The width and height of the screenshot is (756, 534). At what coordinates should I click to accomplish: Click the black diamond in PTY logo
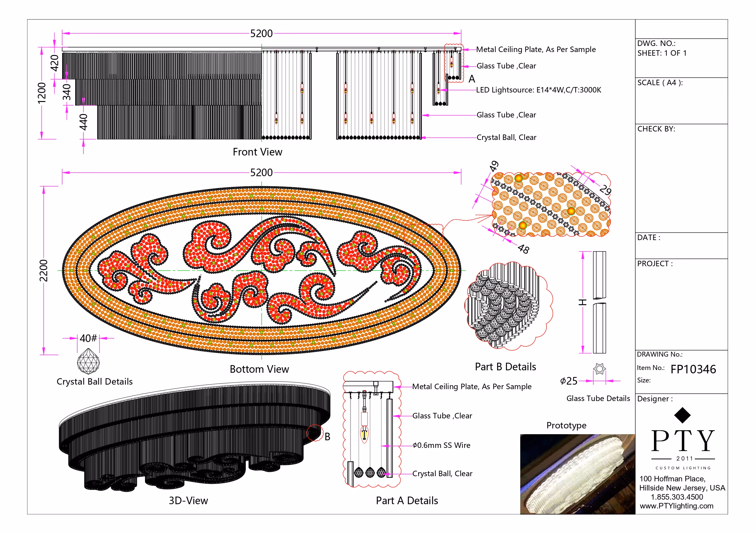pos(682,415)
